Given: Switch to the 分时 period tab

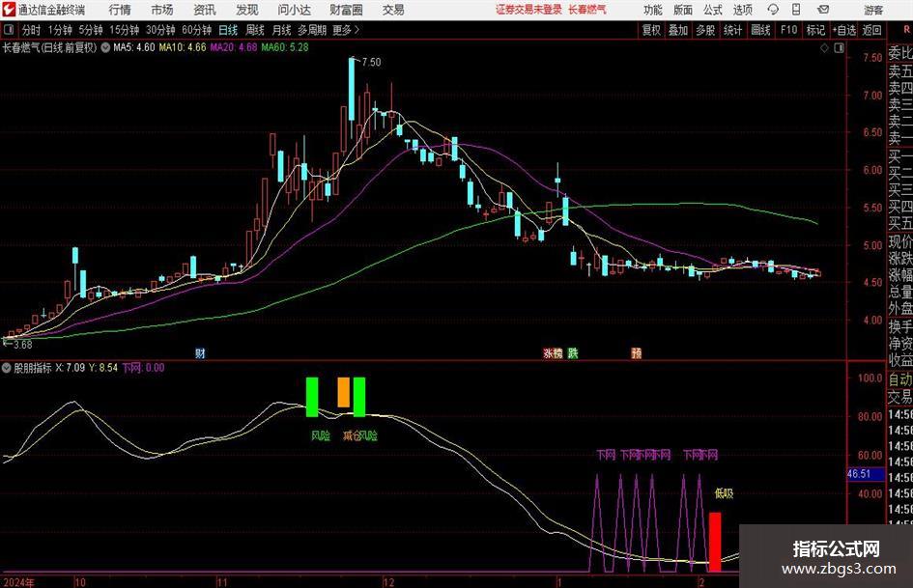Looking at the screenshot, I should 32,30.
